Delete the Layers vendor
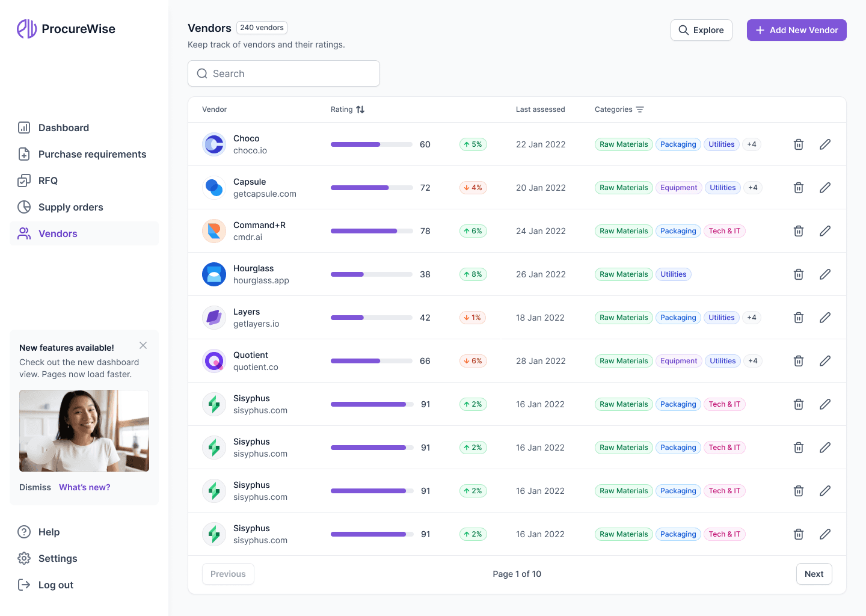The image size is (866, 616). pos(799,318)
